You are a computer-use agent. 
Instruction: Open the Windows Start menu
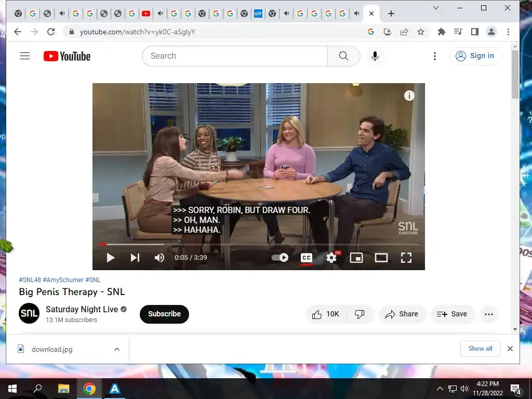click(12, 389)
